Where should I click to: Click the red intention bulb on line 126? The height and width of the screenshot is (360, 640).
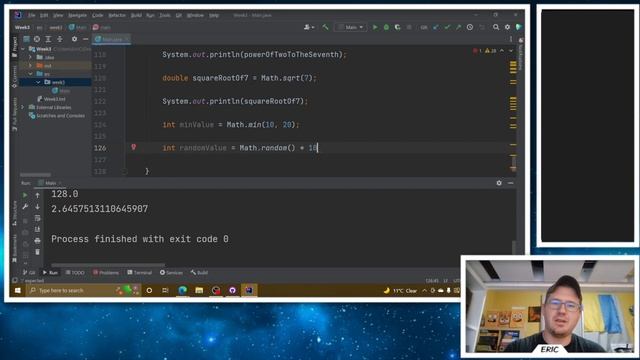point(133,147)
